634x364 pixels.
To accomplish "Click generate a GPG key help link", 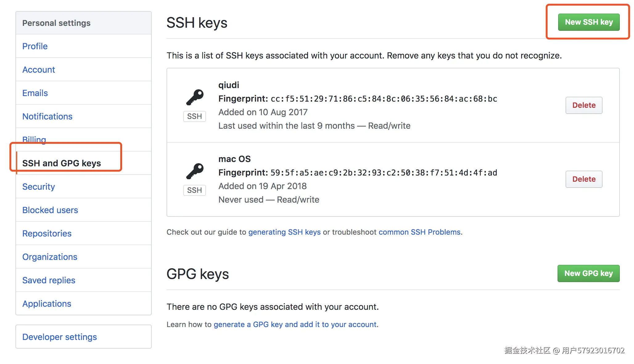I will coord(295,325).
